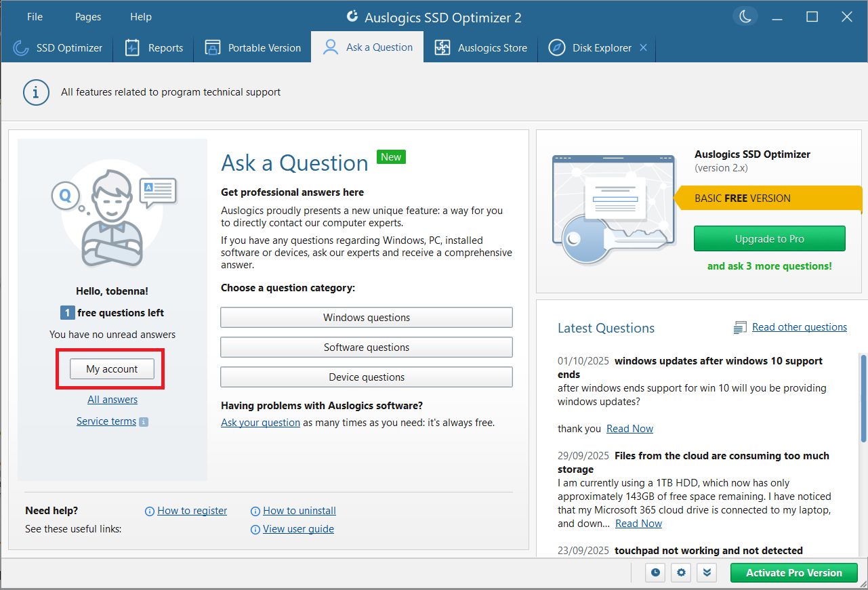Click "You have no unread answers" text
Image resolution: width=868 pixels, height=590 pixels.
coord(112,335)
